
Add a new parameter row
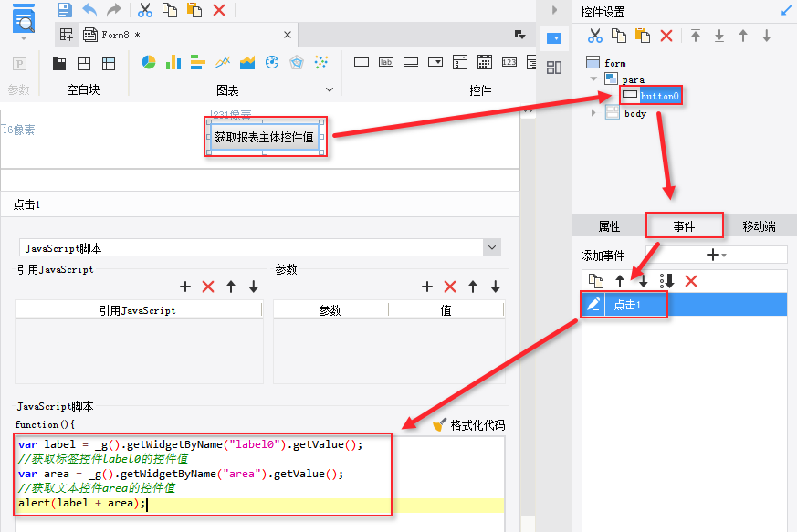pos(427,287)
